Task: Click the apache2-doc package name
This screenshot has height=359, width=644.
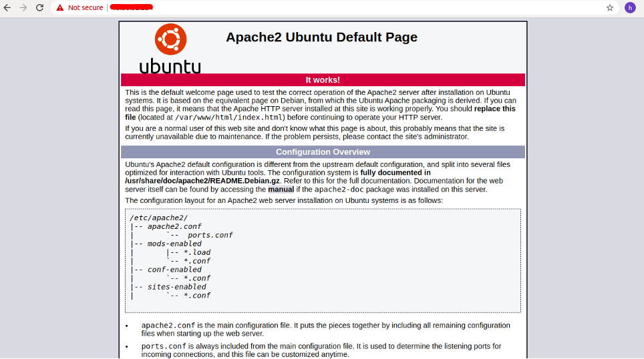Action: click(x=339, y=190)
